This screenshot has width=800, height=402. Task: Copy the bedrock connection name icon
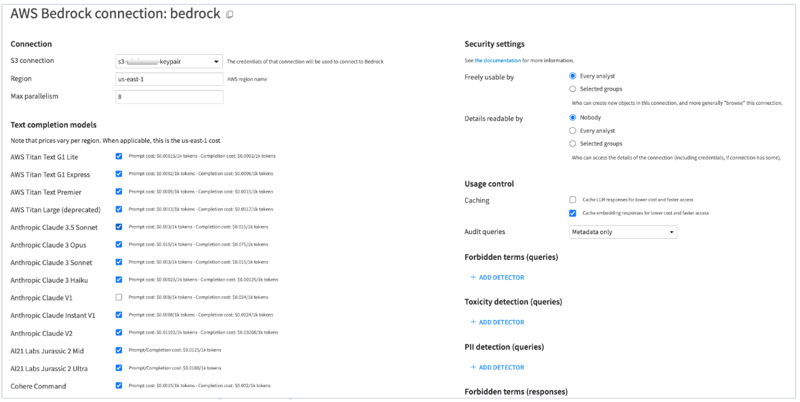click(x=230, y=15)
